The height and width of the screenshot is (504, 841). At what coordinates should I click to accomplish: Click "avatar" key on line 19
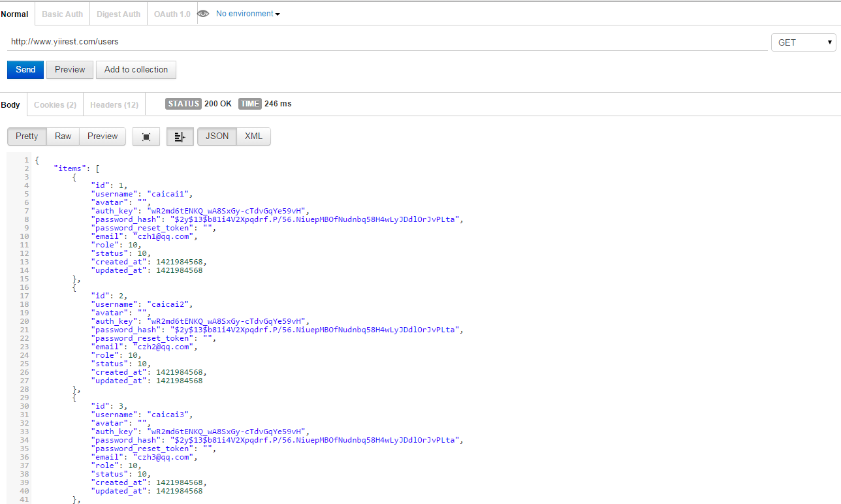coord(109,313)
